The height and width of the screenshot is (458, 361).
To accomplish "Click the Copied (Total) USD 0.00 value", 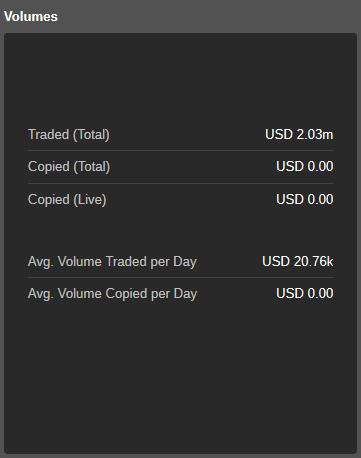I will (305, 166).
